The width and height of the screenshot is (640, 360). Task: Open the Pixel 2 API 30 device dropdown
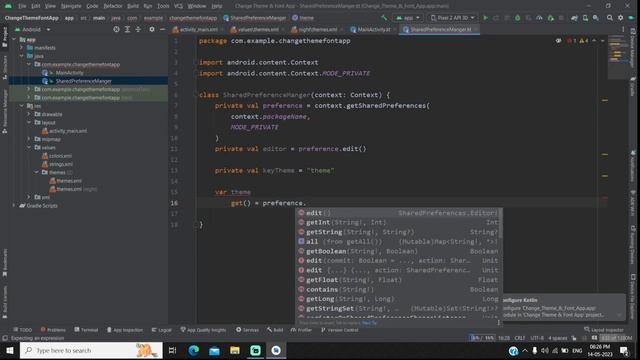click(x=452, y=18)
